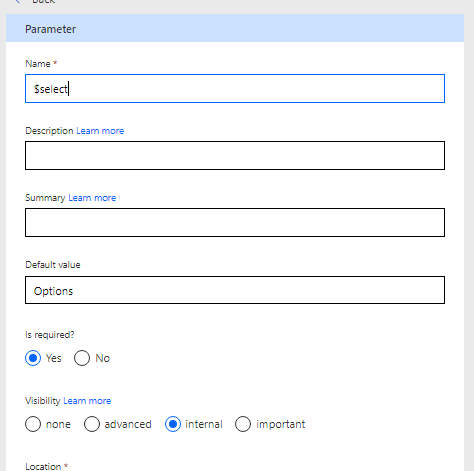Click the Default value label
Viewport: 474px width, 471px height.
click(x=53, y=265)
